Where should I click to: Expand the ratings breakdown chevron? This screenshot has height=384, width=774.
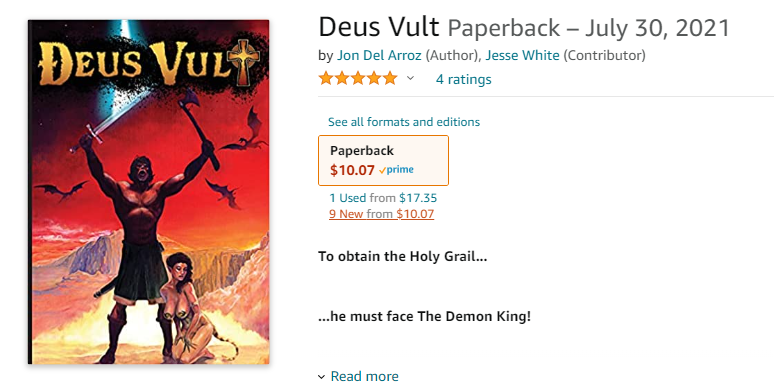(x=410, y=78)
